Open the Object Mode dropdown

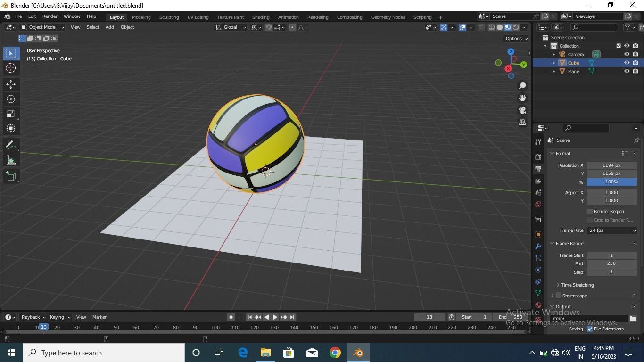coord(42,27)
